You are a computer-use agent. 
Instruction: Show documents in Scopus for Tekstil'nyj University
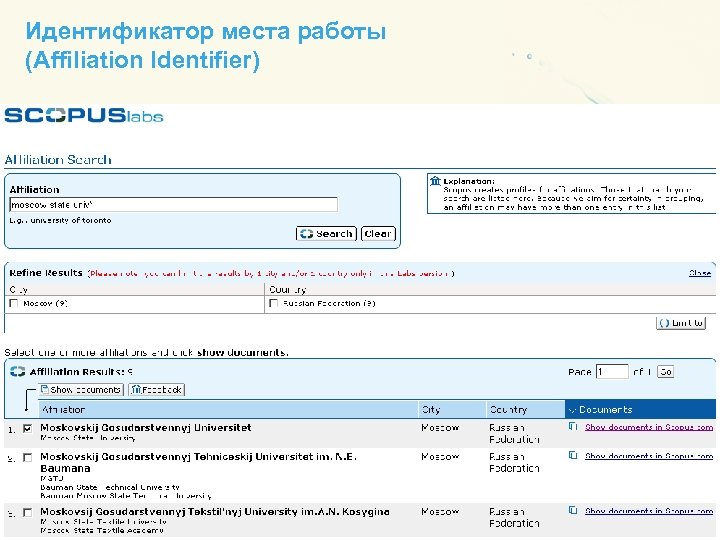649,511
